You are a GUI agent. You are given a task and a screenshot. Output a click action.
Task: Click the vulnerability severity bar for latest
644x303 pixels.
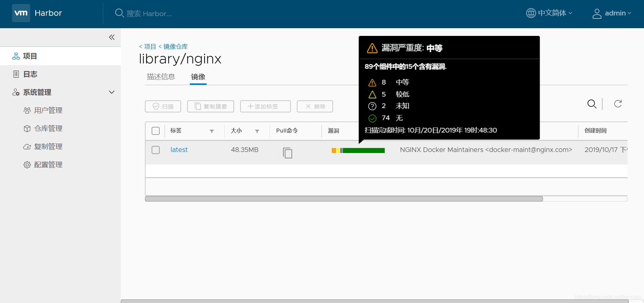[x=358, y=150]
